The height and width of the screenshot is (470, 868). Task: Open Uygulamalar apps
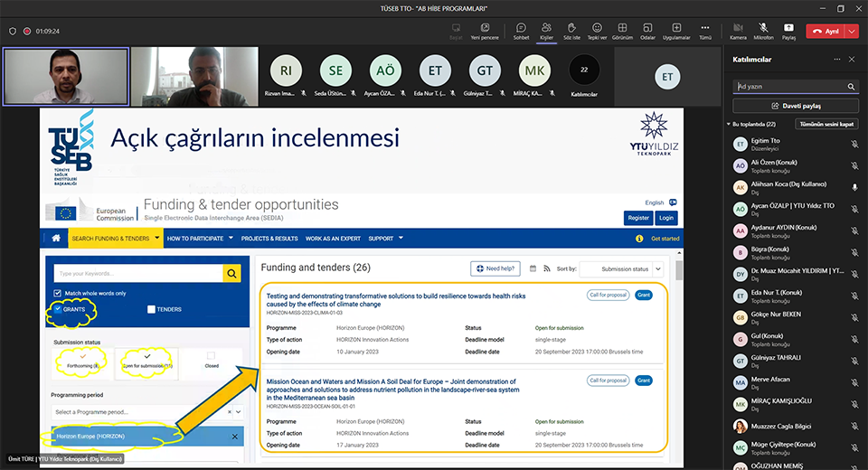(676, 30)
